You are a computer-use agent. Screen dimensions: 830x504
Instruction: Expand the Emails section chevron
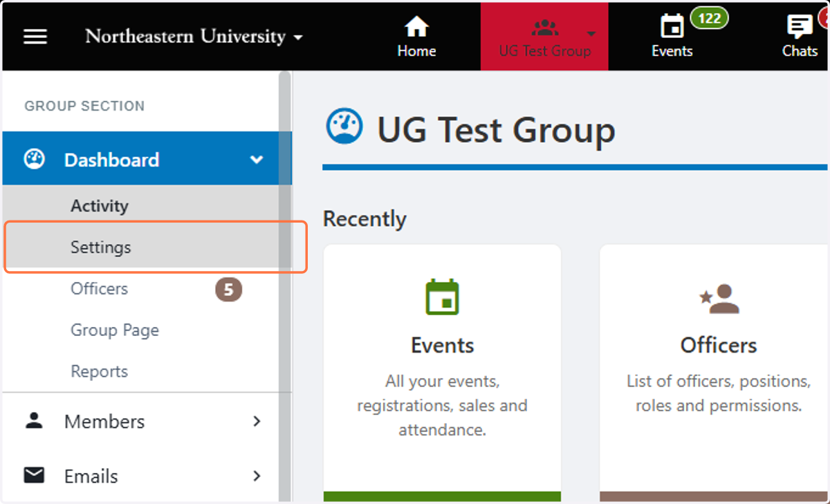[x=257, y=476]
